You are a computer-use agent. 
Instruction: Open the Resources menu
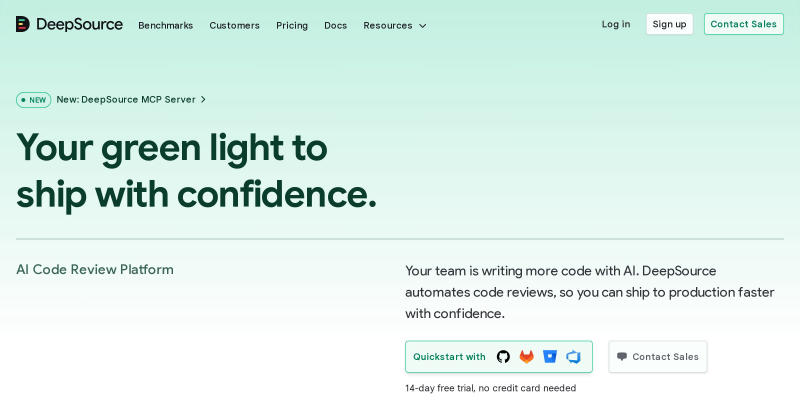394,26
